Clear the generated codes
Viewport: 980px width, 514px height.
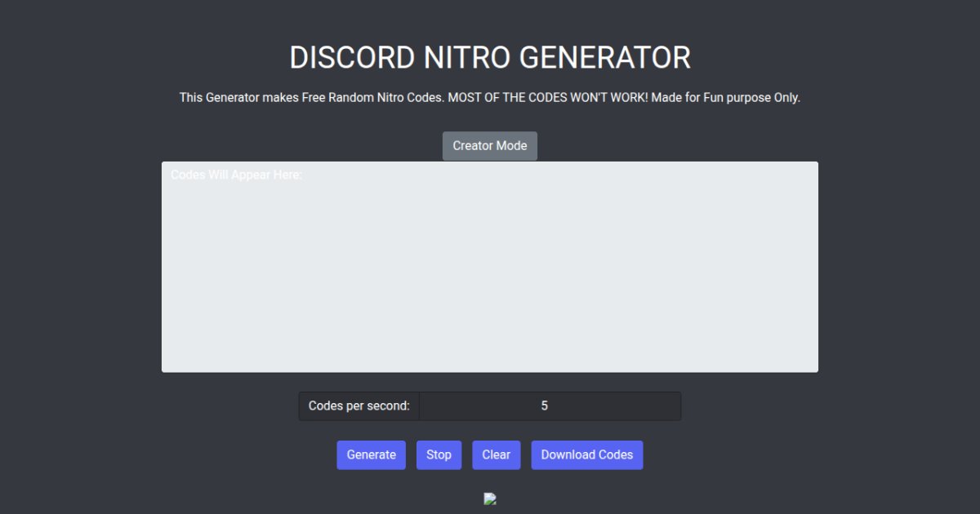(x=496, y=455)
